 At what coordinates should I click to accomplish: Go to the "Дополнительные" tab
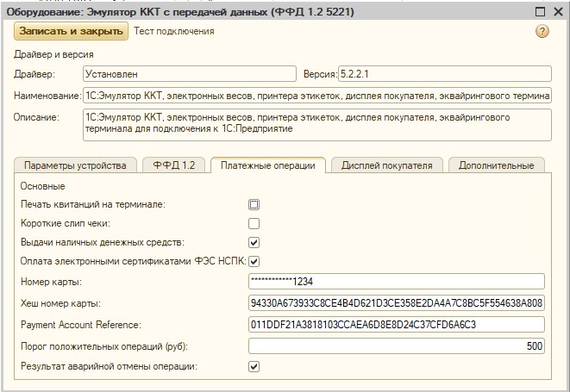click(496, 165)
